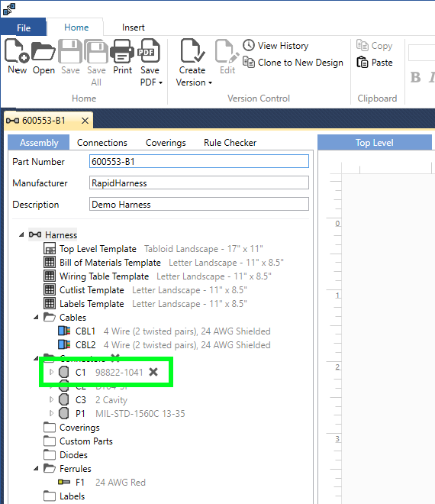This screenshot has height=504, width=435.
Task: Expand the C3 connector node
Action: pos(51,399)
